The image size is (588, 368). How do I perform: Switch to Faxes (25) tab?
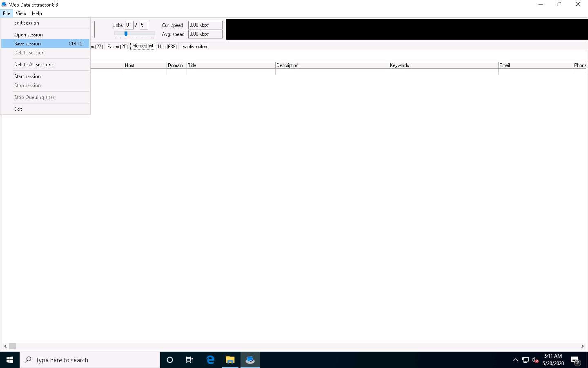click(x=117, y=47)
